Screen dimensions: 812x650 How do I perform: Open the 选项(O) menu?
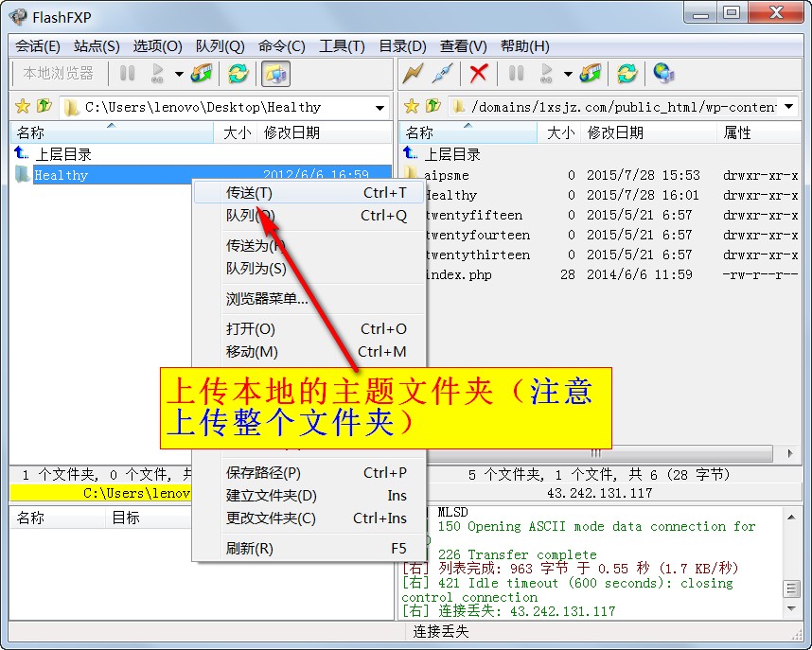click(157, 46)
